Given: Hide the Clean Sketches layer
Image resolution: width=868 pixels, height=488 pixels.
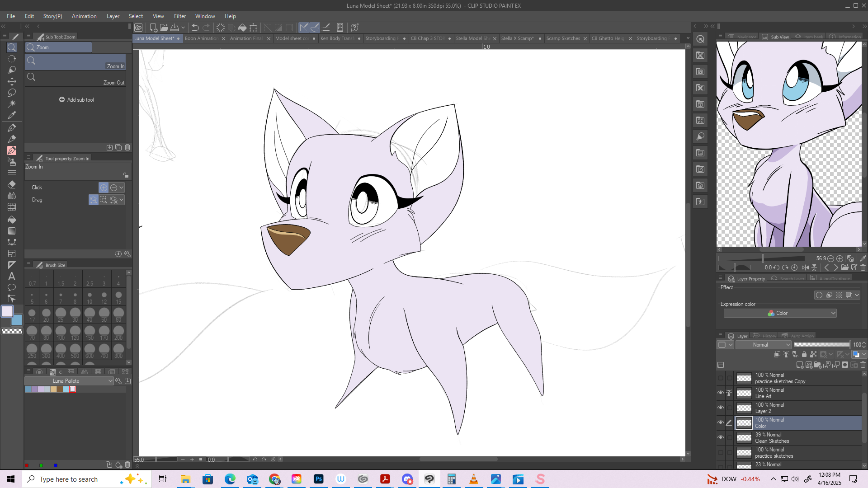Looking at the screenshot, I should coord(721,437).
